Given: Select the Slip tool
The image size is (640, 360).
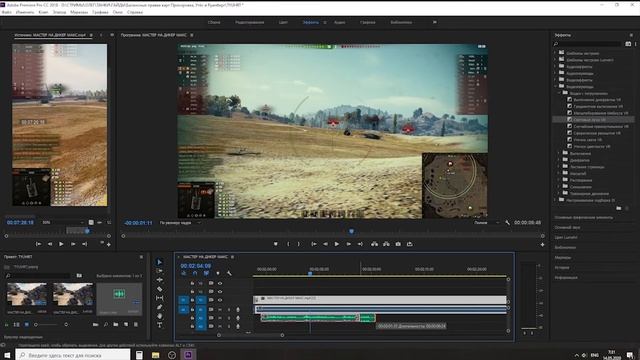Looking at the screenshot, I should tap(160, 298).
